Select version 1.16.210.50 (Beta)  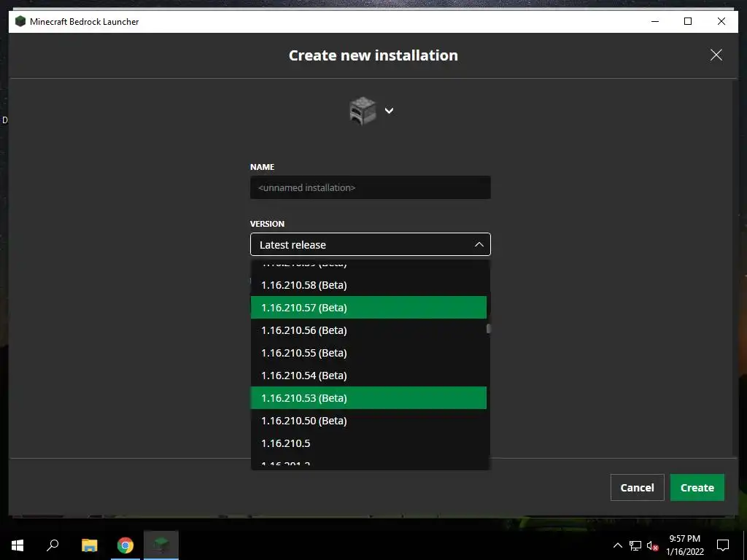pos(368,421)
